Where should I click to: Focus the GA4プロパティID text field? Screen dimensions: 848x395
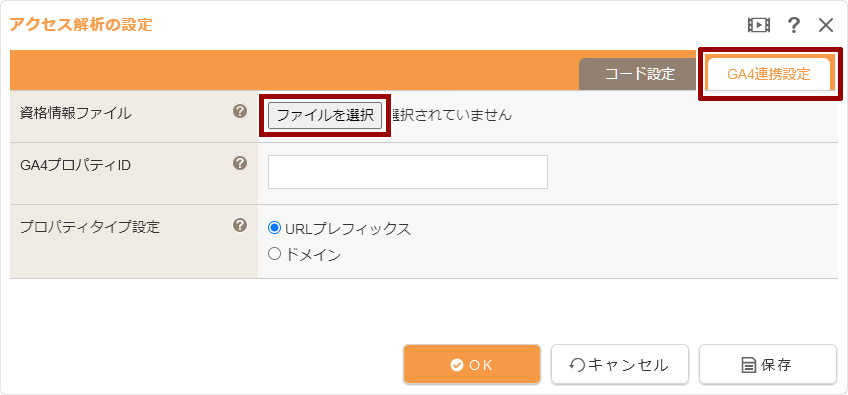coord(408,172)
